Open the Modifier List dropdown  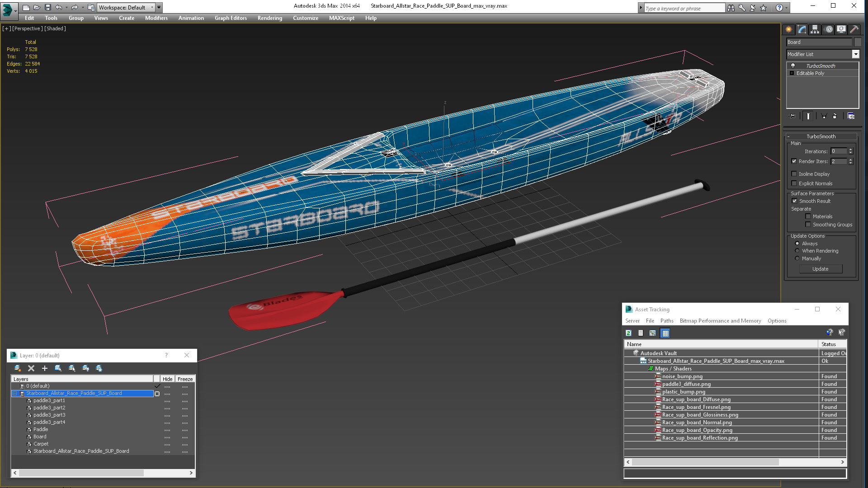click(855, 54)
